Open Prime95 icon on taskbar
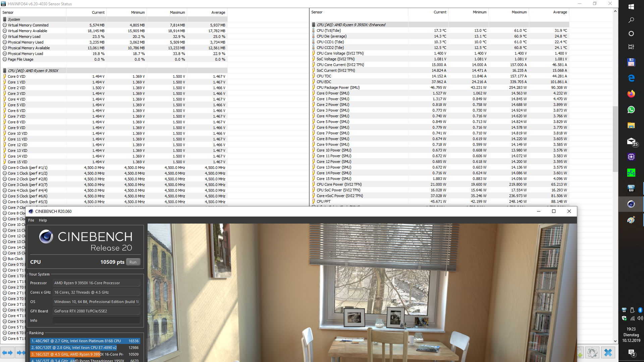 [631, 173]
